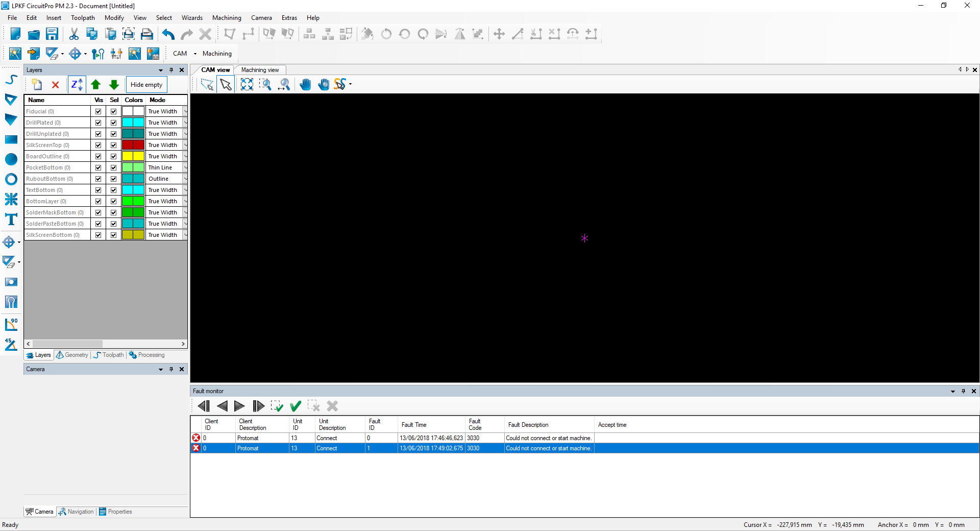Open the Toolpath menu
980x531 pixels.
(83, 18)
